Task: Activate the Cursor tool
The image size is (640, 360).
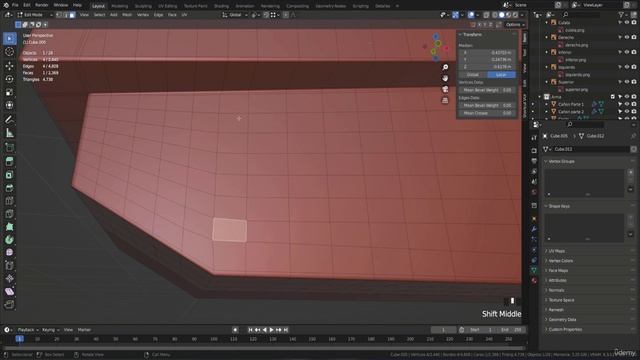Action: click(9, 52)
